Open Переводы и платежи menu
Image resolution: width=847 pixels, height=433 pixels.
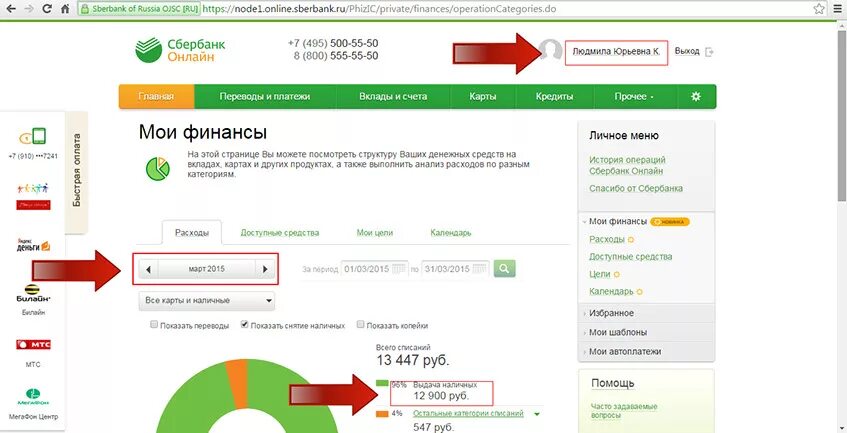click(x=265, y=97)
